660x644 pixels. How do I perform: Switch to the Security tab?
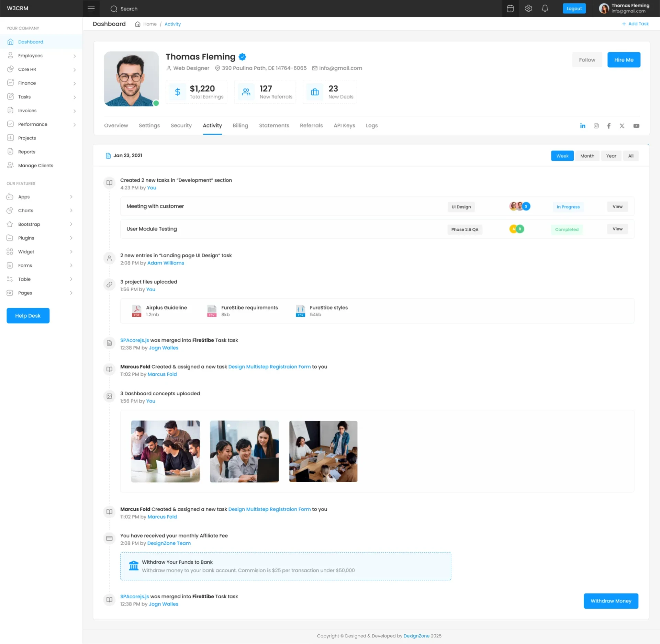181,126
